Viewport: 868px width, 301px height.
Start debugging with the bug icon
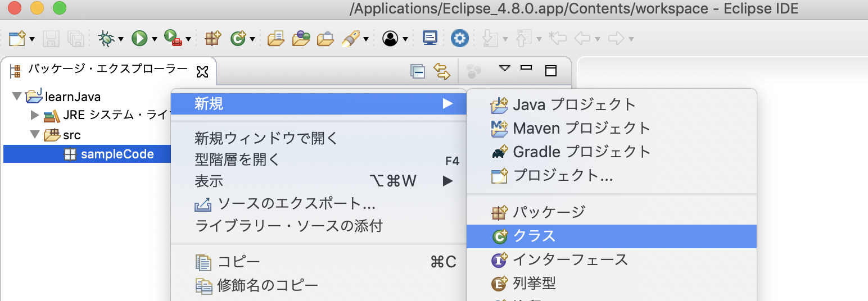(x=106, y=38)
